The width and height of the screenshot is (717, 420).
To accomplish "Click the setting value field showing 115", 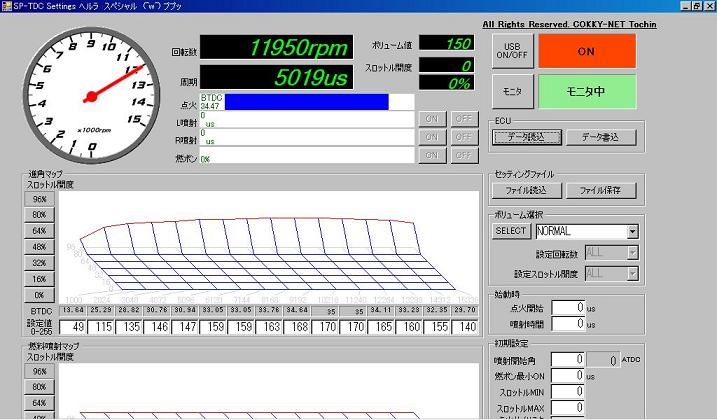I will 101,327.
